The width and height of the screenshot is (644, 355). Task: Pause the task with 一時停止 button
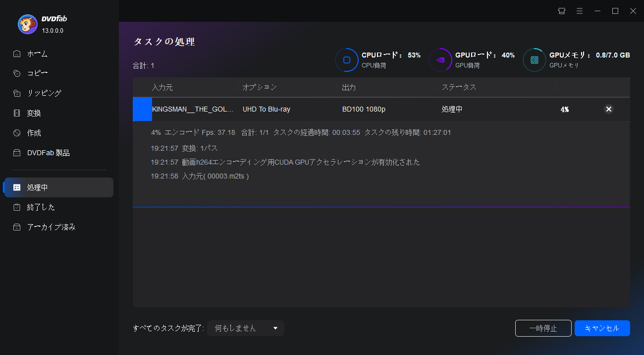tap(543, 328)
